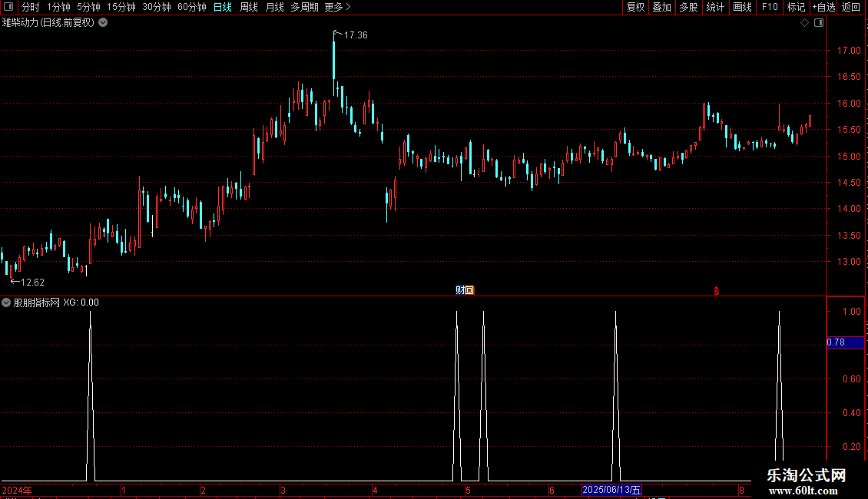Open the 复权 adjustment options
Viewport: 868px width, 499px height.
tap(635, 7)
